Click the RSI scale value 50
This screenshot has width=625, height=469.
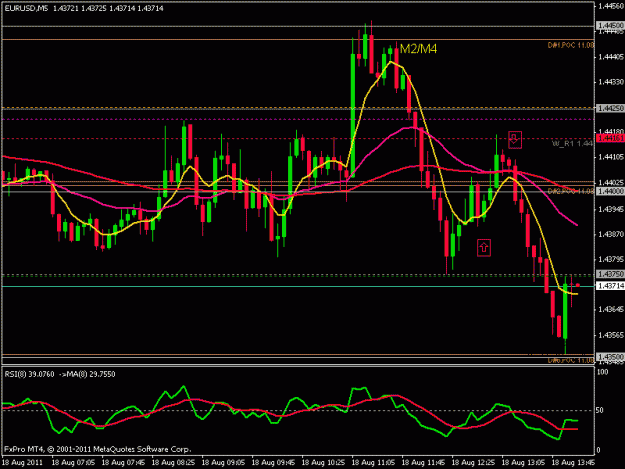[x=601, y=410]
